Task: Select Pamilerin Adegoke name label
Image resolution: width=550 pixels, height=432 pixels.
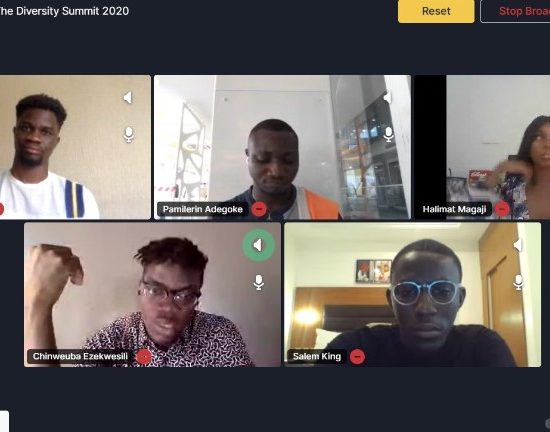Action: [203, 209]
